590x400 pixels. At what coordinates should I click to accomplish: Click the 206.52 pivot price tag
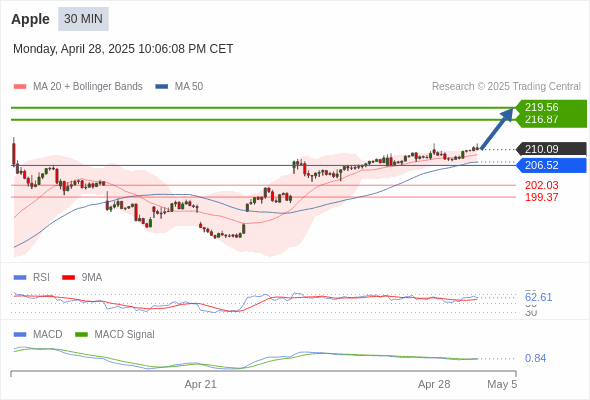551,165
